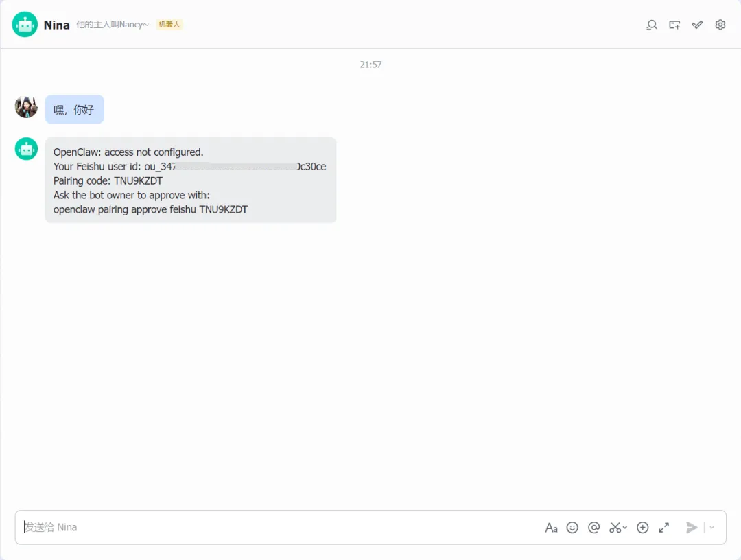Click 'Ask the bot owner to approve with:' line
Image resolution: width=741 pixels, height=560 pixels.
[x=131, y=195]
